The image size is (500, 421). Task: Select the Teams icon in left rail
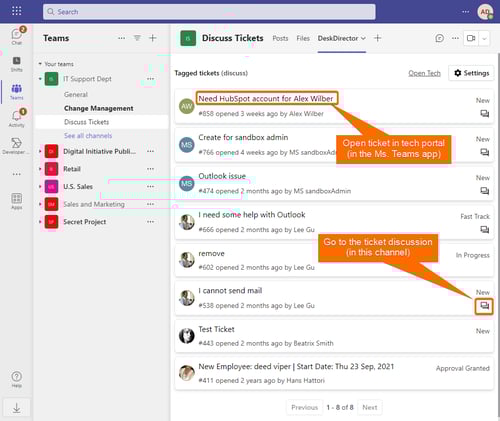point(17,91)
